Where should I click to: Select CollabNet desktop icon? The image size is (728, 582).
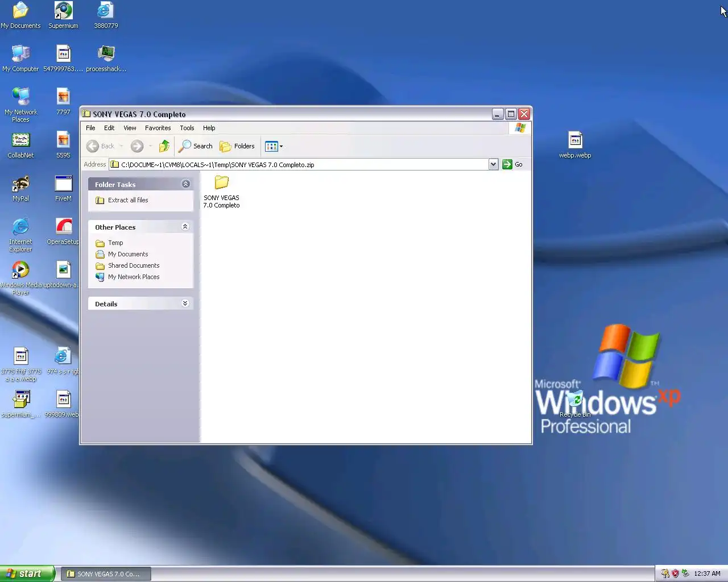point(20,145)
